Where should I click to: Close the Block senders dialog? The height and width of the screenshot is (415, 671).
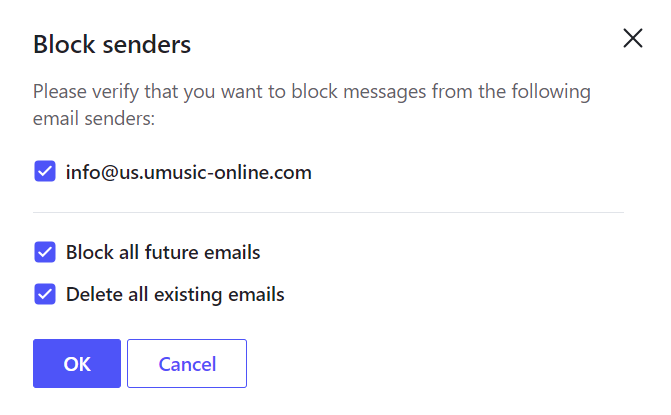(x=632, y=39)
